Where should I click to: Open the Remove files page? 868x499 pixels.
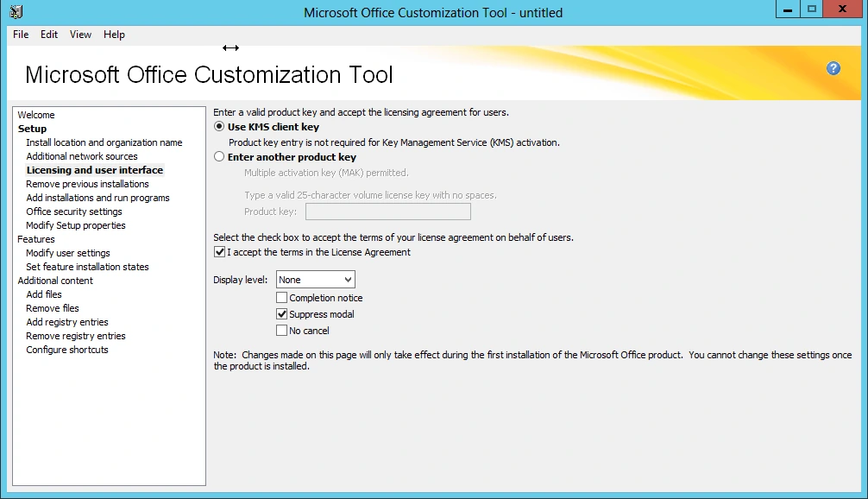pyautogui.click(x=53, y=308)
